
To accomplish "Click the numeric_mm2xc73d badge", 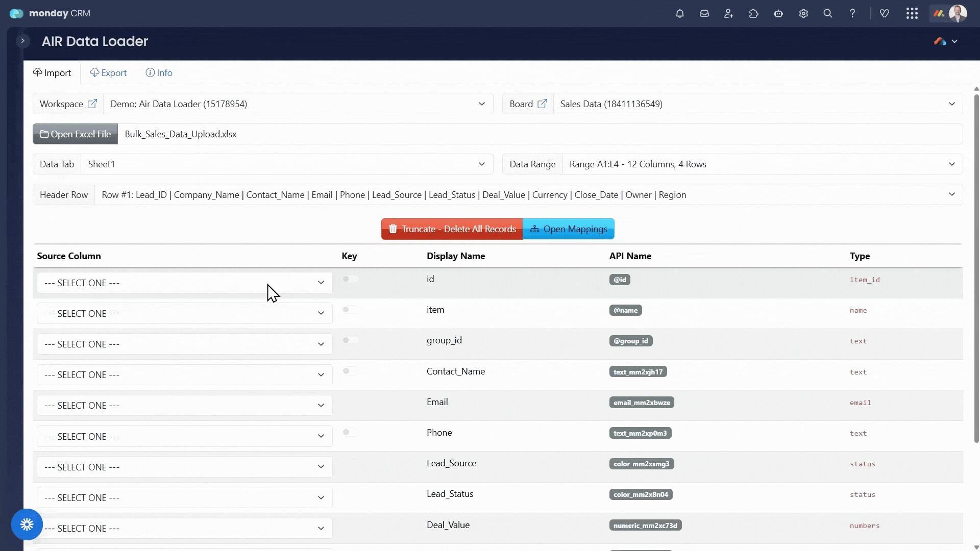I will click(645, 525).
